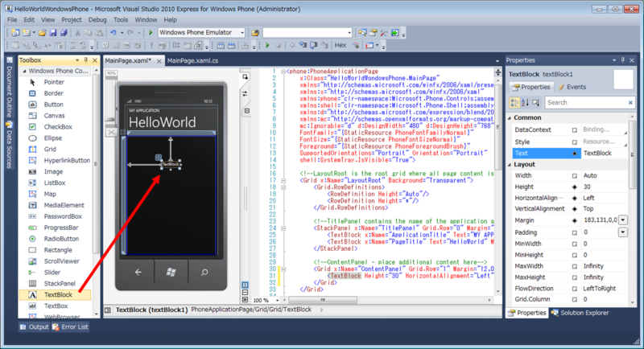This screenshot has width=644, height=349.
Task: Click the Text property value TextBlock field
Action: pyautogui.click(x=605, y=154)
